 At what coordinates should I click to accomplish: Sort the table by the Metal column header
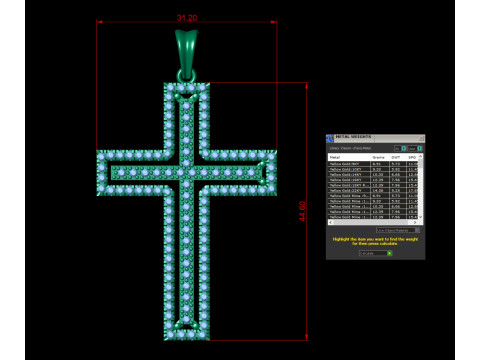[x=349, y=157]
